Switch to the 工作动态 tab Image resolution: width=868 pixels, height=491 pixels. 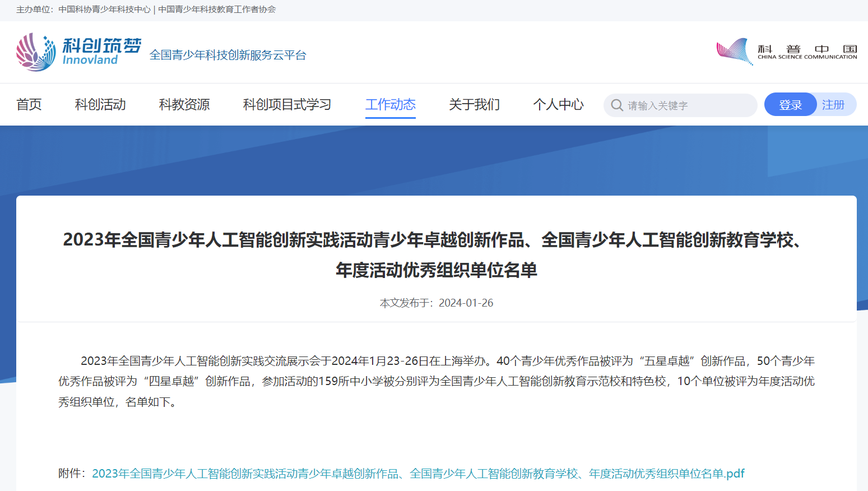point(390,105)
